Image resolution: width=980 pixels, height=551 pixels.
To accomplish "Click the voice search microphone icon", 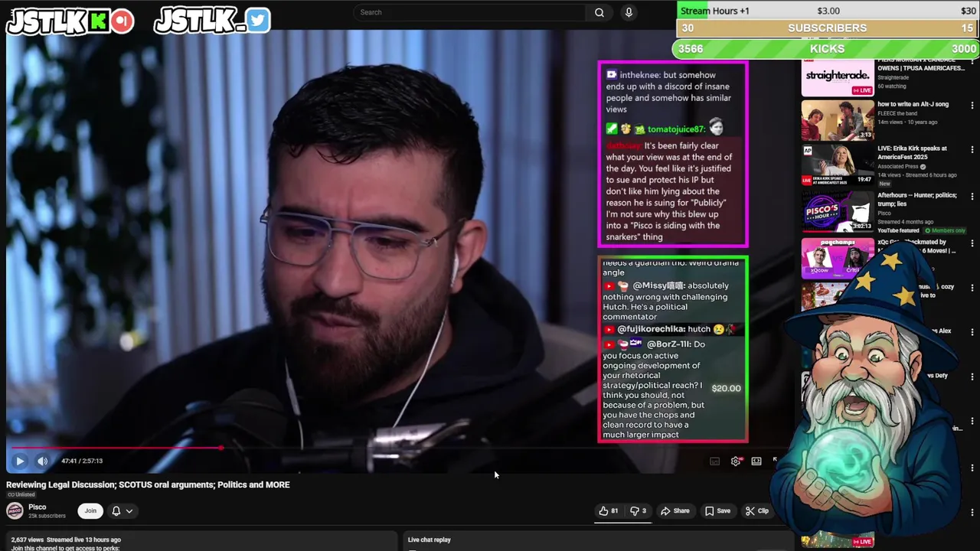I will click(x=629, y=12).
